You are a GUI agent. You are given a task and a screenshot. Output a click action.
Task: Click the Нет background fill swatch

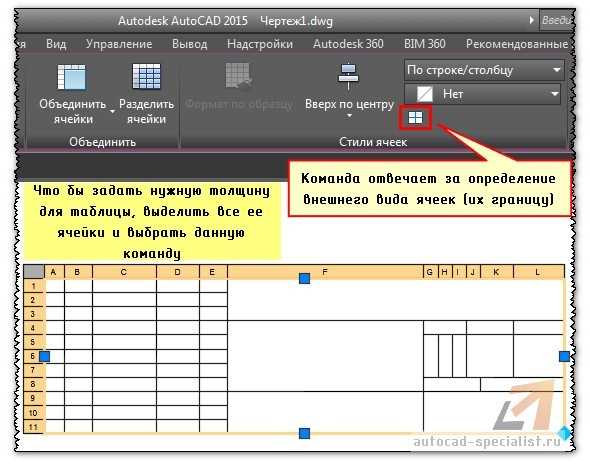tap(425, 94)
